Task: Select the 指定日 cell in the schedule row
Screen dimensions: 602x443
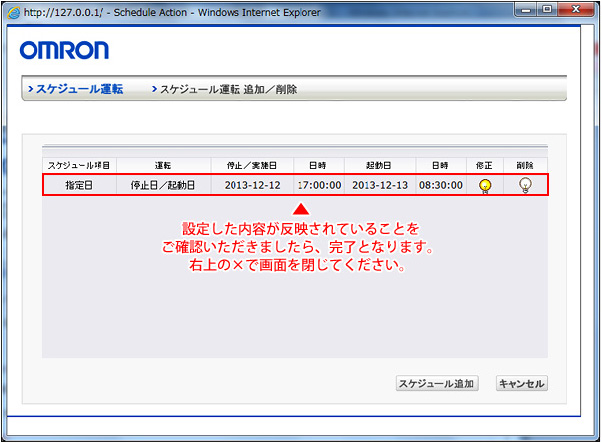Action: (79, 185)
